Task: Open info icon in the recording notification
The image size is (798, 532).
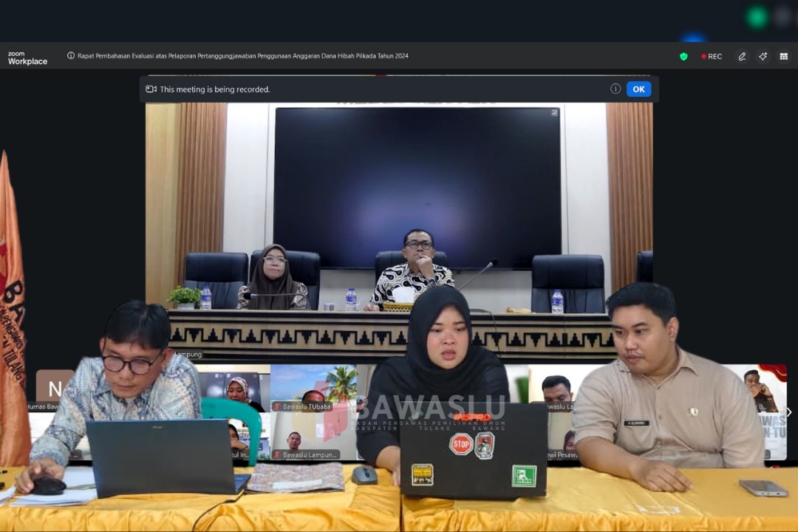Action: point(615,89)
